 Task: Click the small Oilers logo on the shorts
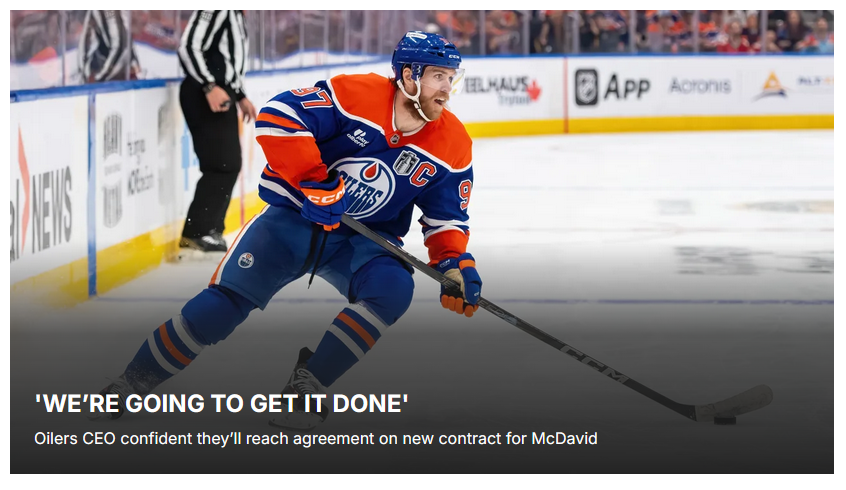click(245, 260)
